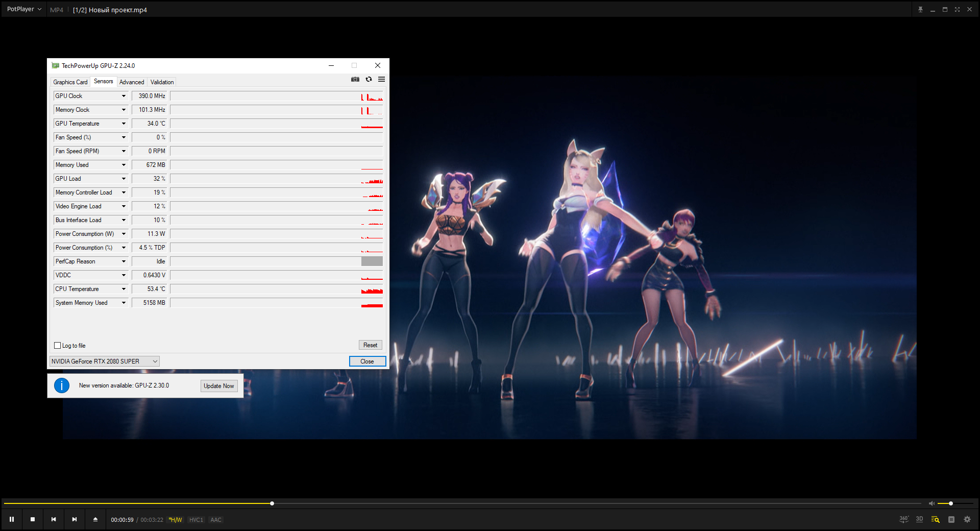This screenshot has height=531, width=980.
Task: Select the Sensors tab in GPU-Z
Action: click(x=104, y=81)
